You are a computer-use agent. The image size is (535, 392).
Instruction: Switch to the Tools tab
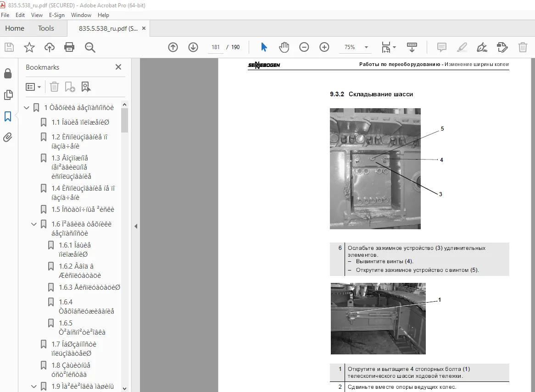[x=46, y=28]
